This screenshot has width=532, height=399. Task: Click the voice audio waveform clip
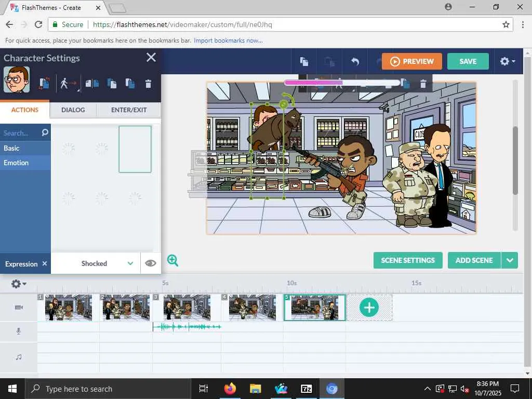pyautogui.click(x=187, y=327)
